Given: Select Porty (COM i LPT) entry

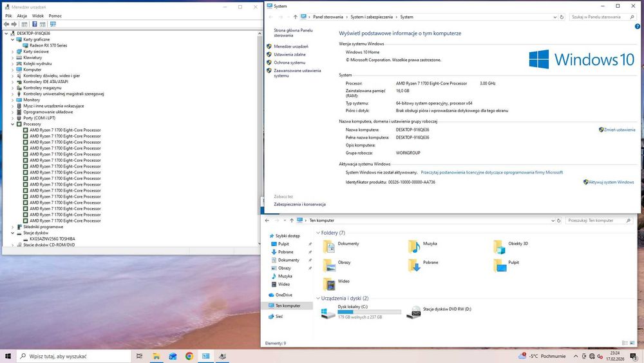Looking at the screenshot, I should click(39, 118).
